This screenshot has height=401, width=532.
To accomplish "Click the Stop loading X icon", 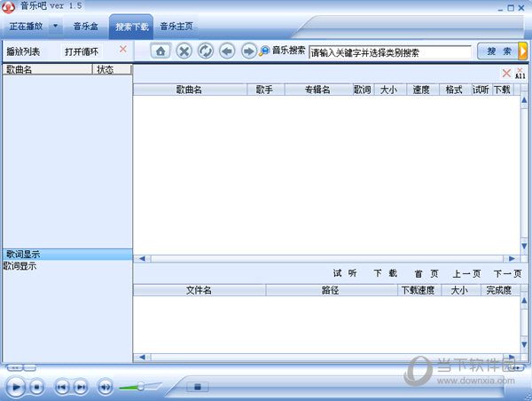I will pos(184,51).
